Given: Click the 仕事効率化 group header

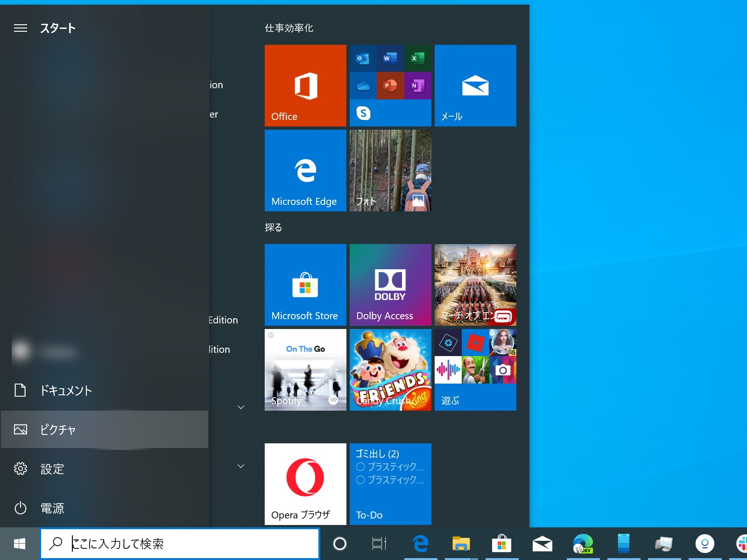Looking at the screenshot, I should pos(289,28).
